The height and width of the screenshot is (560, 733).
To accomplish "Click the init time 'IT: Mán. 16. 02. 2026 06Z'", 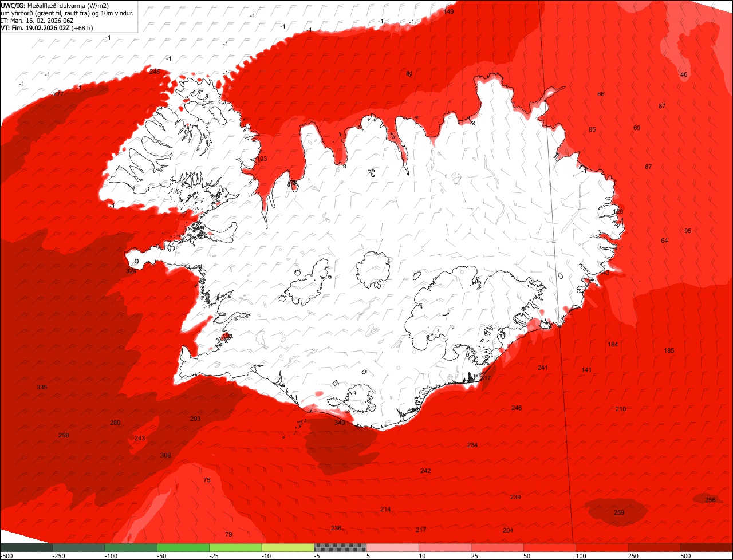I will coord(37,20).
